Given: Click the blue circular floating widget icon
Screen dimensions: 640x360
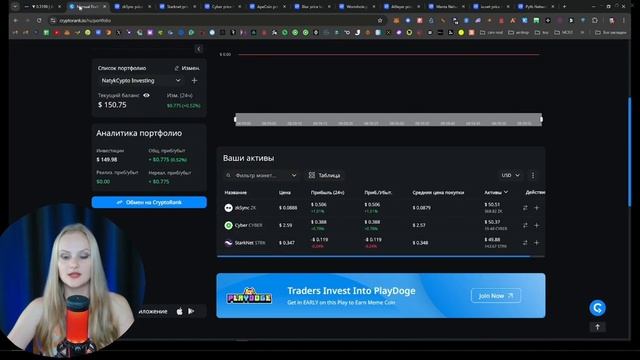Looking at the screenshot, I should (x=597, y=308).
